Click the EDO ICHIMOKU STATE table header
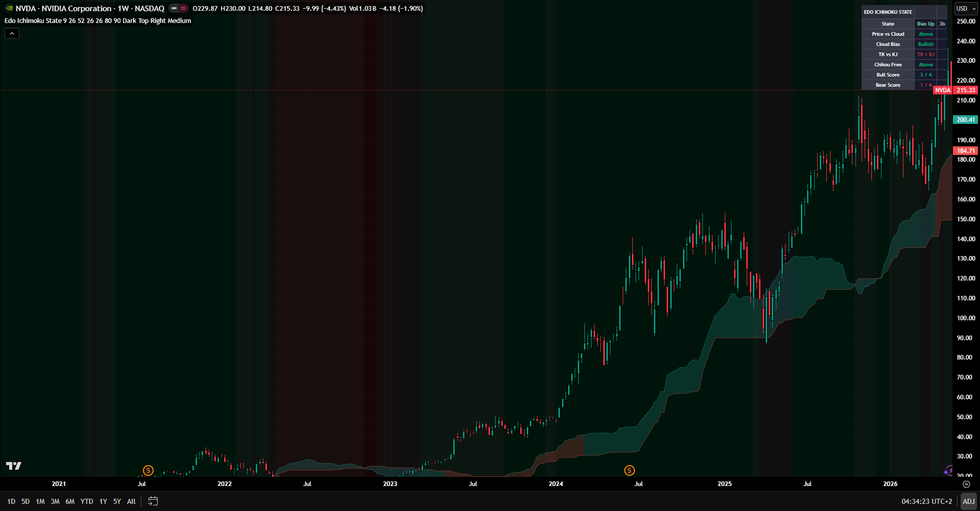 (888, 12)
